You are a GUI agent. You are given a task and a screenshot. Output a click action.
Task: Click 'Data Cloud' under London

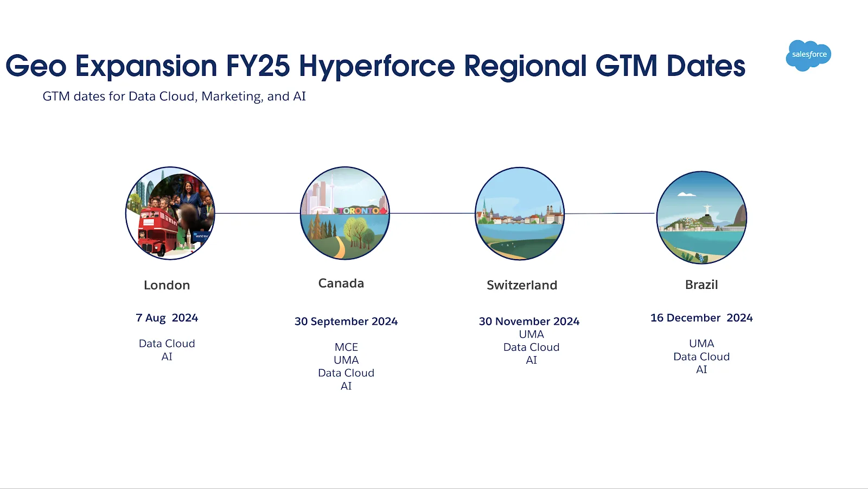167,344
